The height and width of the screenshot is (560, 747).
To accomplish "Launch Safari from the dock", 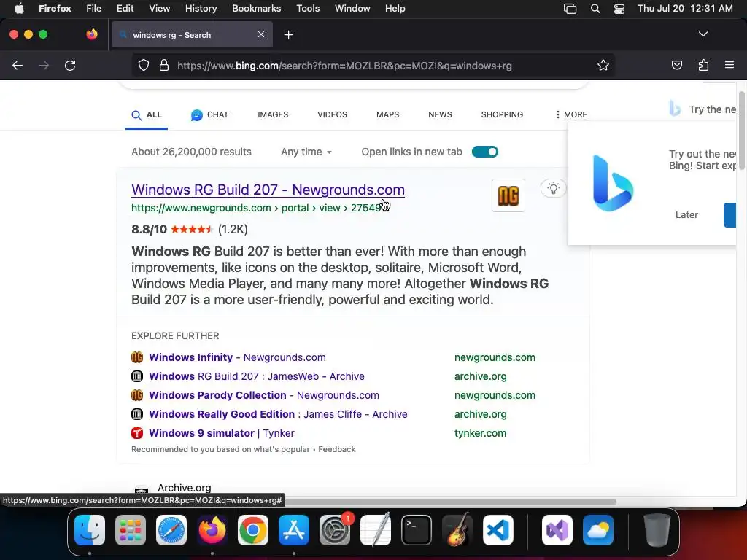I will click(171, 530).
